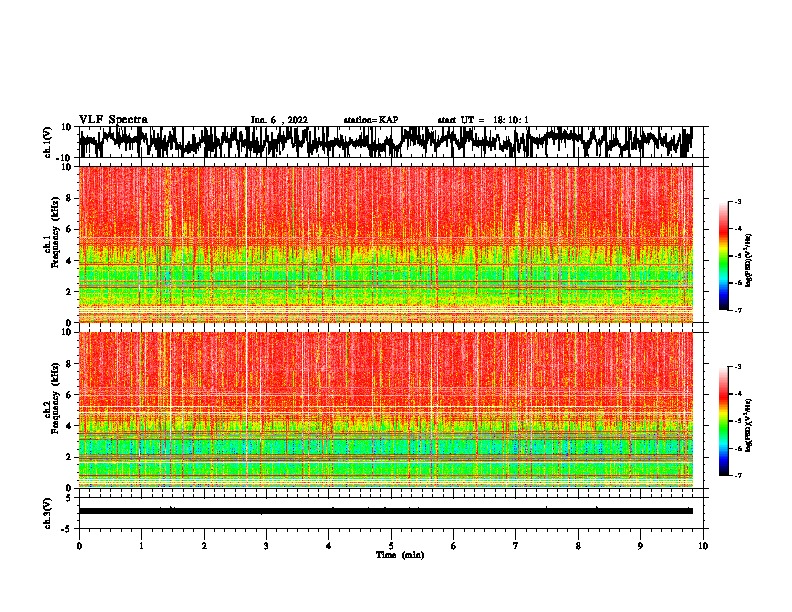The width and height of the screenshot is (792, 612).
Task: Click the "6" tick on ch.2 frequency axis
Action: pos(69,395)
